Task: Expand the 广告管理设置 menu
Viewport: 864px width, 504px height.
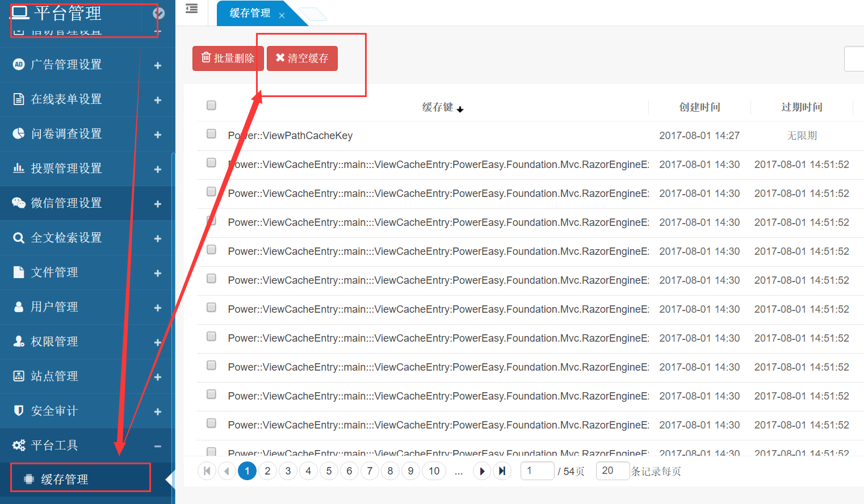Action: (x=158, y=65)
